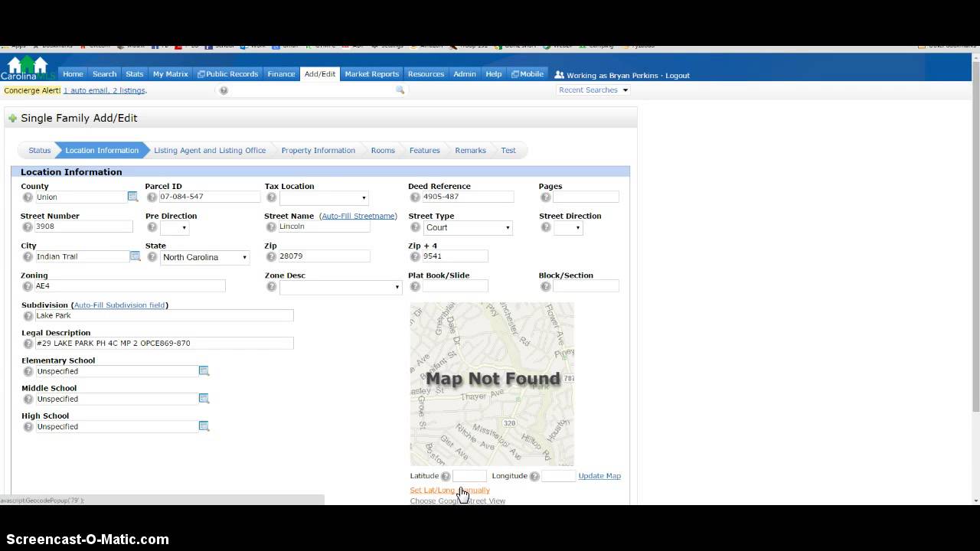Image resolution: width=980 pixels, height=551 pixels.
Task: Open the Elementary School lookup icon
Action: pos(204,370)
